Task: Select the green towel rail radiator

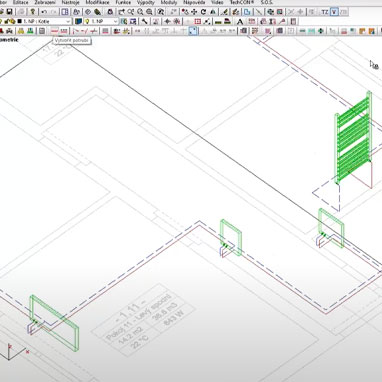Action: [x=353, y=137]
